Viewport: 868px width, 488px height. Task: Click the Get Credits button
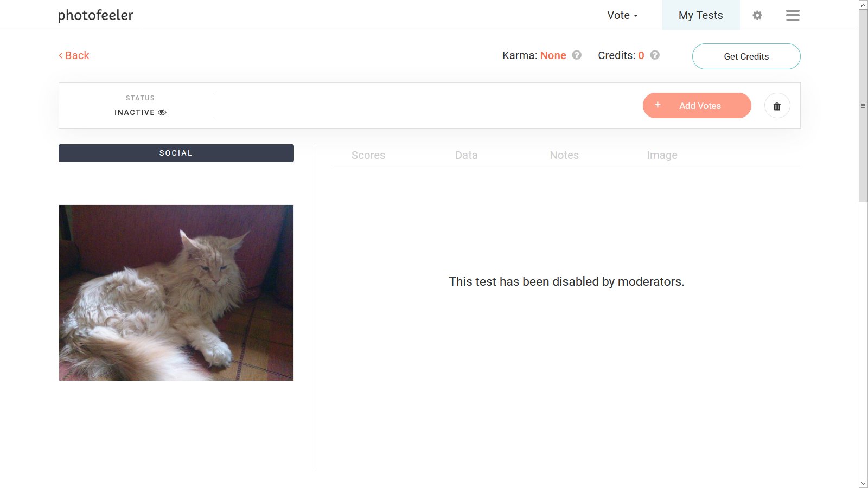pos(746,56)
